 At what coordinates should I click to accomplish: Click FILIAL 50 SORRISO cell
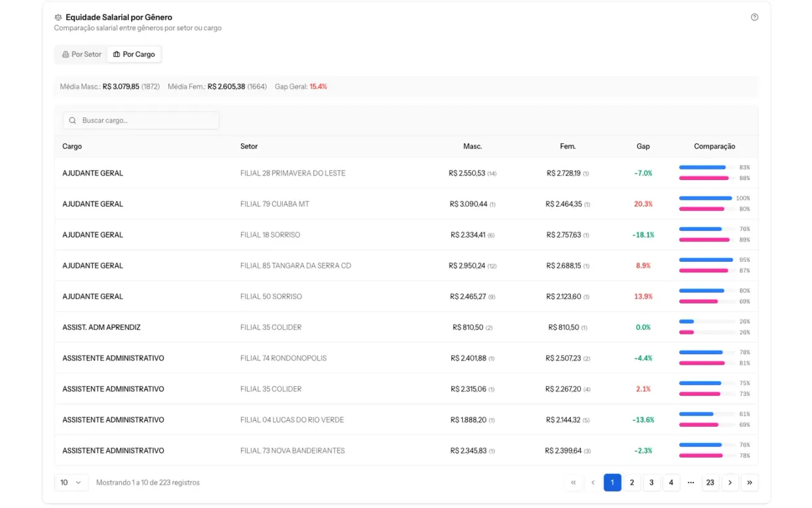(x=271, y=297)
